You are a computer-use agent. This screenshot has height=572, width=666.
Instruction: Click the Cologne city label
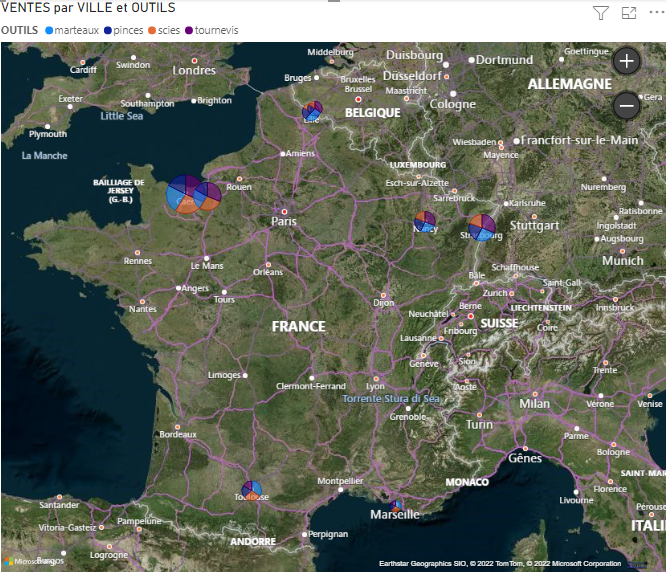[452, 104]
